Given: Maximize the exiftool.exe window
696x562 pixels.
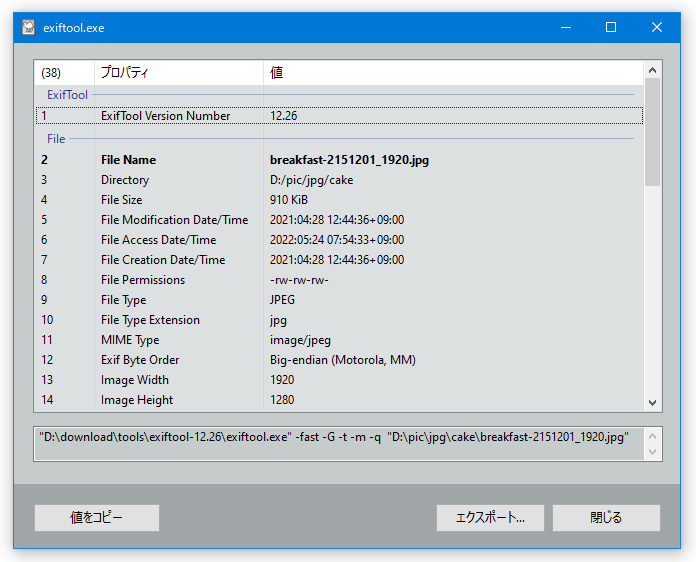Looking at the screenshot, I should (611, 27).
